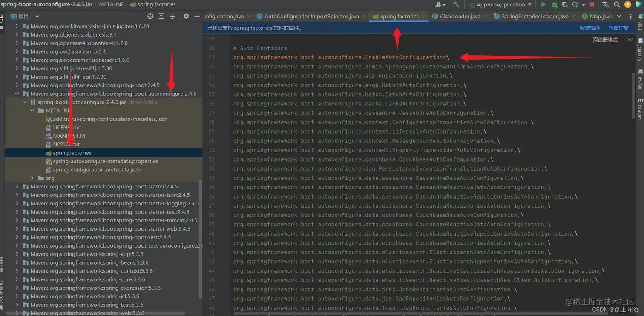Click the green inspection checkmark icon

(x=630, y=40)
